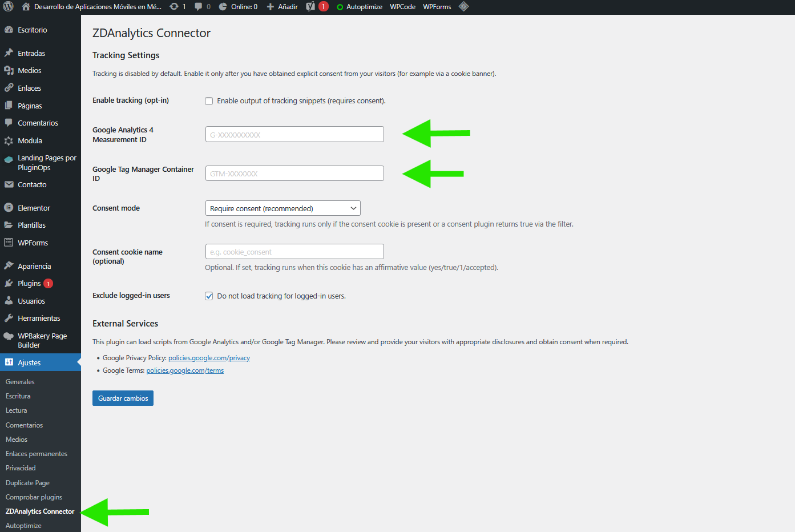Viewport: 795px width, 532px height.
Task: Click the Escritorio dashboard icon
Action: pos(9,30)
